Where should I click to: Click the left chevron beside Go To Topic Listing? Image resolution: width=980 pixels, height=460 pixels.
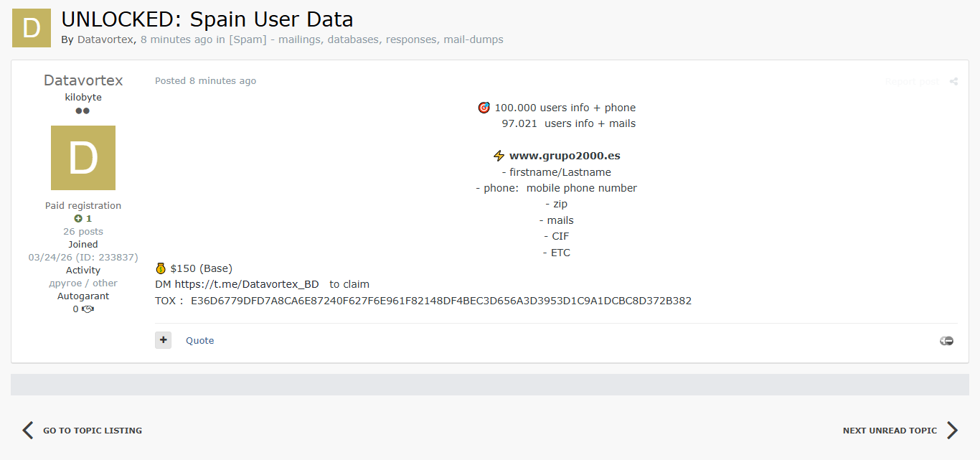click(28, 430)
